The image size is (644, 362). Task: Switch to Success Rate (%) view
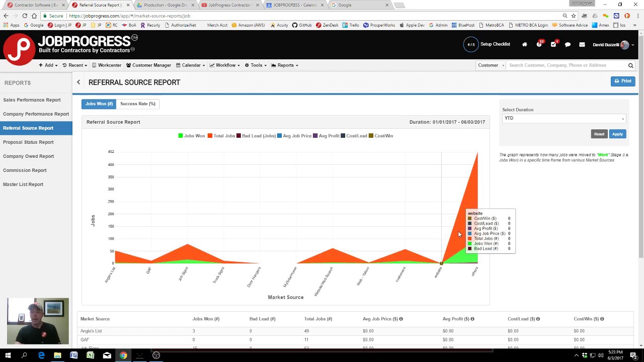pyautogui.click(x=137, y=104)
